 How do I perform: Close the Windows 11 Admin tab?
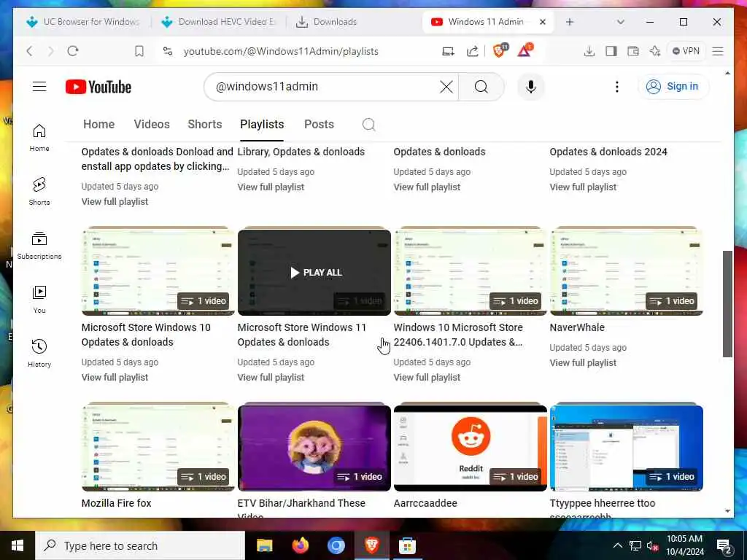[x=543, y=22]
